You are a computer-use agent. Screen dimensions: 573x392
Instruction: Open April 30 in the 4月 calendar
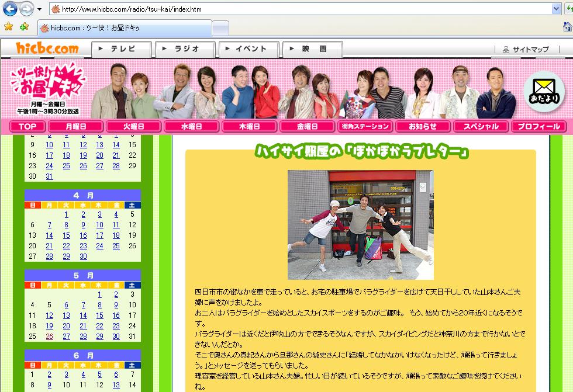83,257
